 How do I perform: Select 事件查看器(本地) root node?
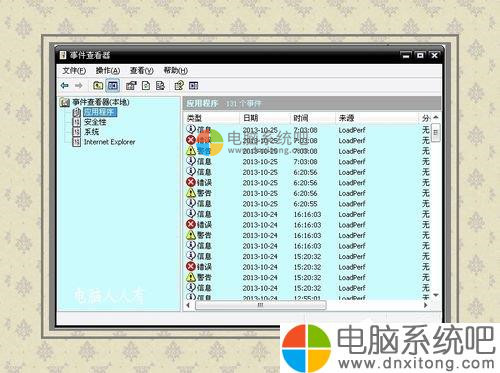(x=101, y=102)
